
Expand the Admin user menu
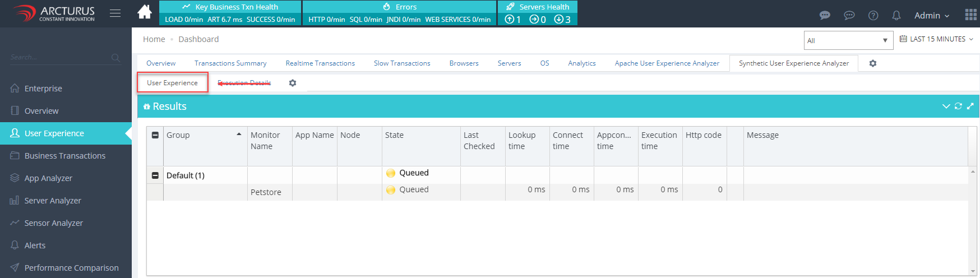[x=932, y=16]
